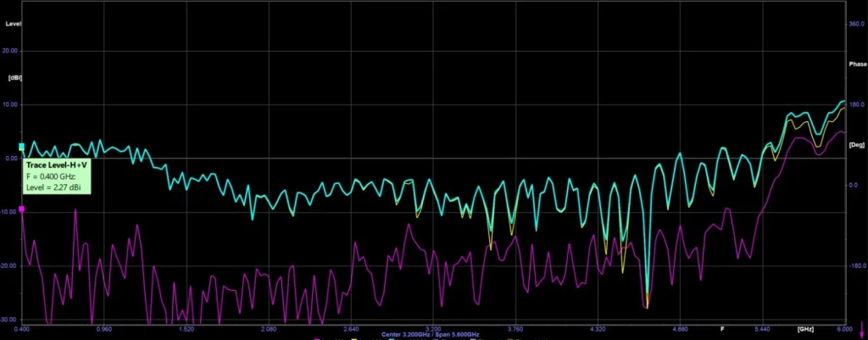Click the '[GHz]' unit label

[x=805, y=329]
